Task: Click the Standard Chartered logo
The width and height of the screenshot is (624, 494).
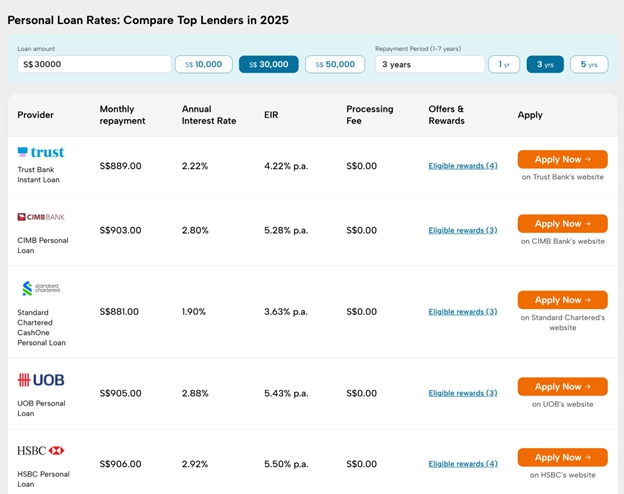Action: tap(41, 288)
